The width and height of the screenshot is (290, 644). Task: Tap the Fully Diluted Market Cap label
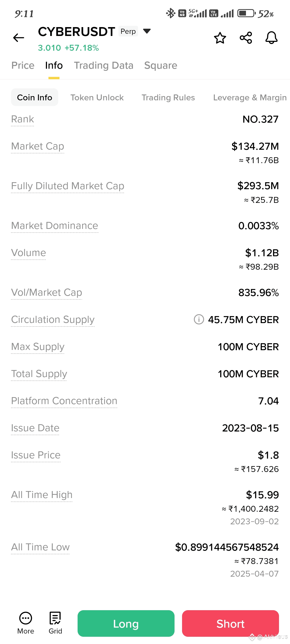coord(68,186)
